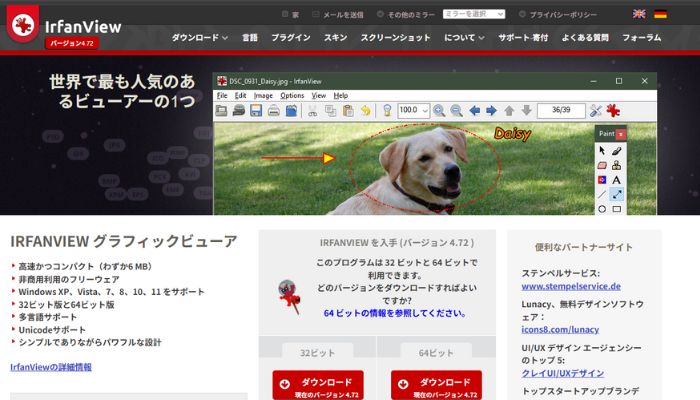Visit the www.stempelservice.de link

(x=571, y=286)
